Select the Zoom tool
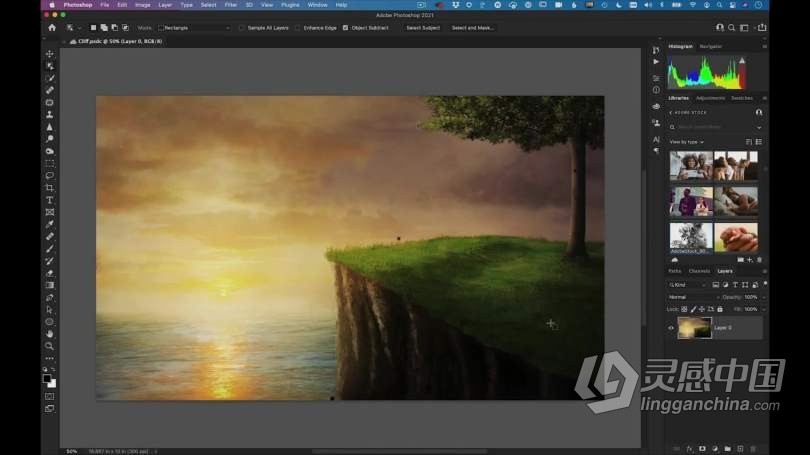810x455 pixels. (50, 346)
